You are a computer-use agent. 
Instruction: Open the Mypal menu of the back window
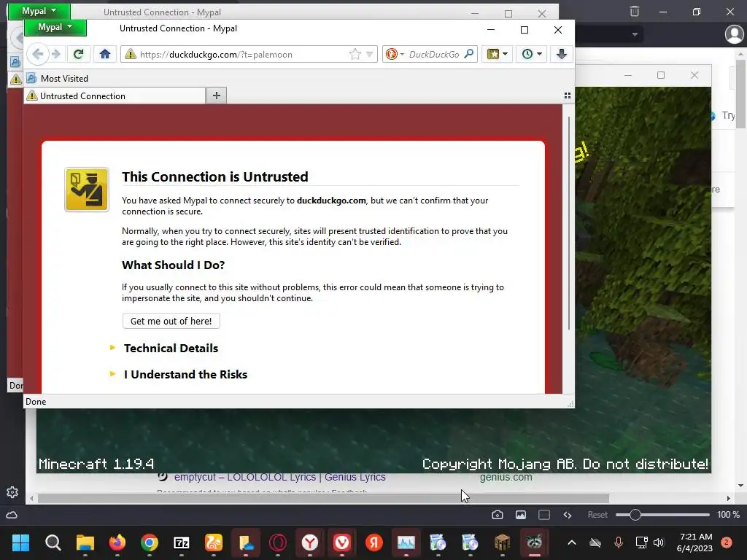pyautogui.click(x=39, y=12)
